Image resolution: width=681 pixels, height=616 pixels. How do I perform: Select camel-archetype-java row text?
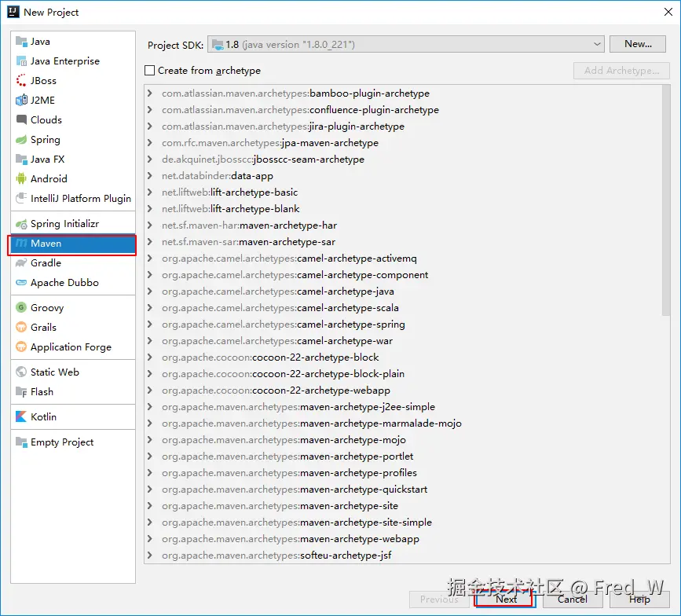(x=278, y=291)
